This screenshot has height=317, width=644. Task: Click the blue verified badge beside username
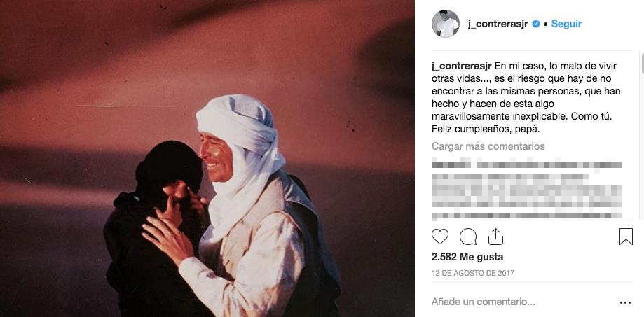click(536, 24)
